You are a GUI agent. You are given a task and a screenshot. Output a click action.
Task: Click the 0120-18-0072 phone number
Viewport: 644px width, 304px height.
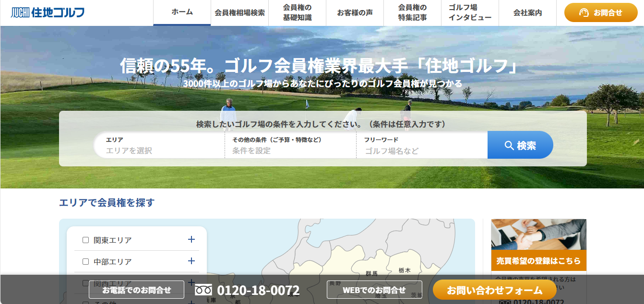[258, 290]
